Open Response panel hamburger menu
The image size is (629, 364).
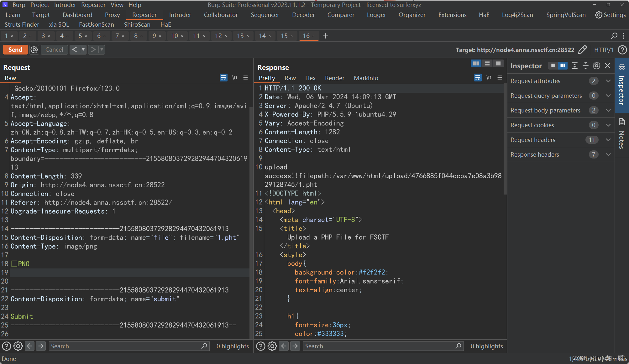point(500,77)
